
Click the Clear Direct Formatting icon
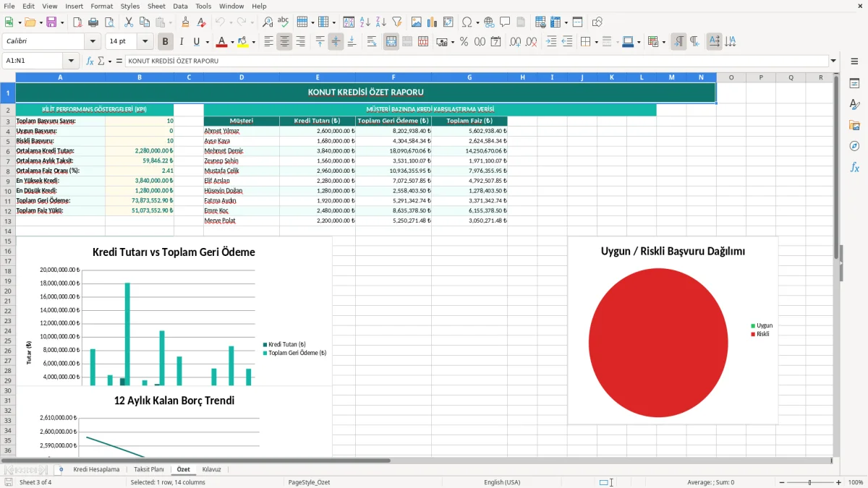tap(201, 22)
